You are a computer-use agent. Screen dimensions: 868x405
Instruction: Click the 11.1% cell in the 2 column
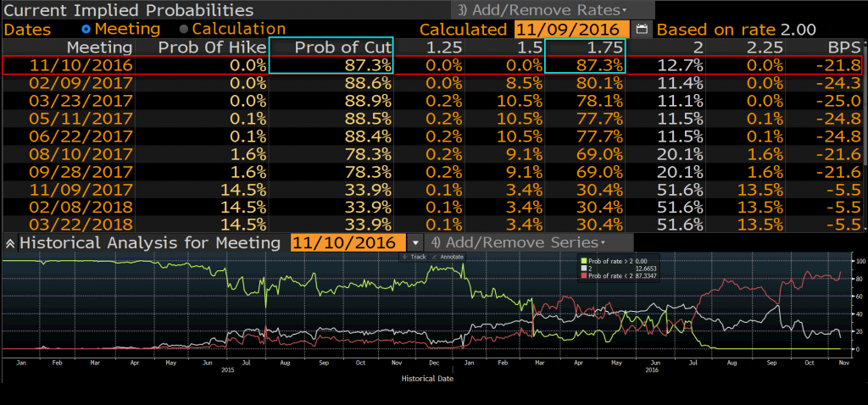(x=681, y=101)
